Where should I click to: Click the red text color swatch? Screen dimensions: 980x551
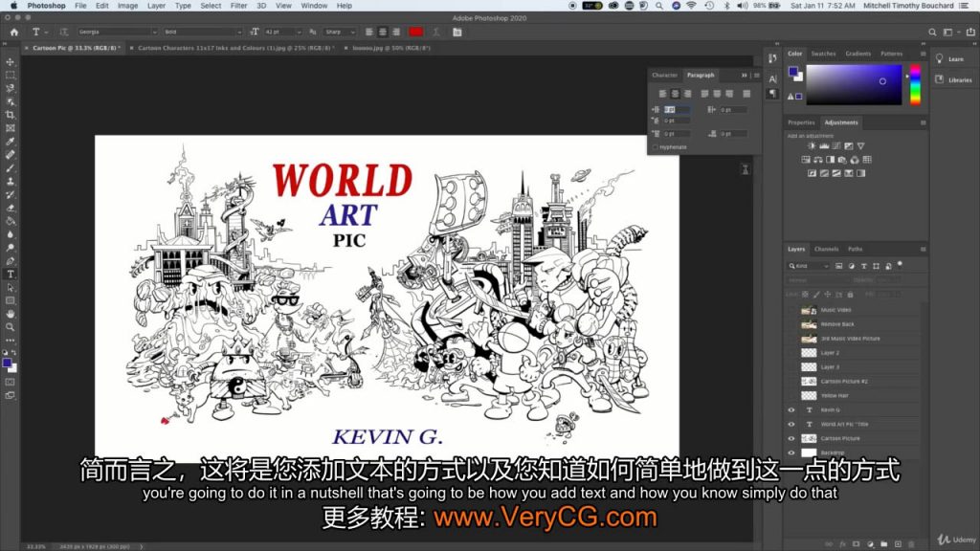click(415, 32)
